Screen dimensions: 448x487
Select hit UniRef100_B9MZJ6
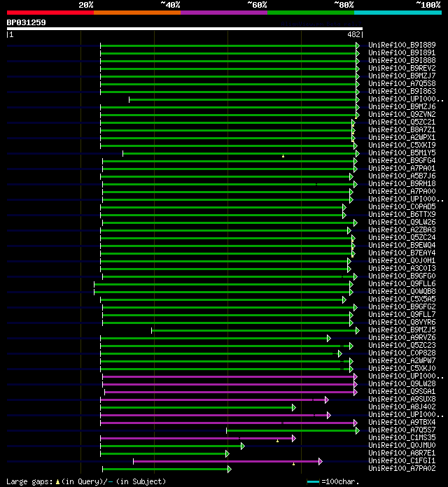click(402, 106)
